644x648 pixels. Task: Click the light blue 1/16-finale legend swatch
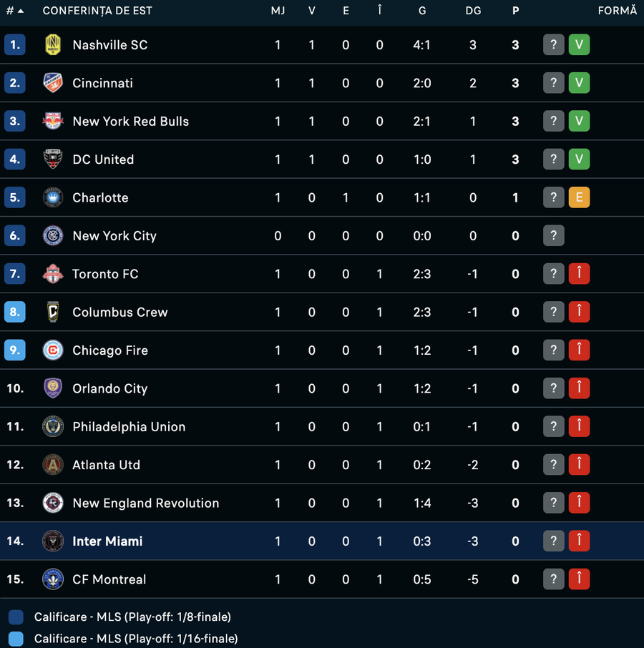pos(16,639)
